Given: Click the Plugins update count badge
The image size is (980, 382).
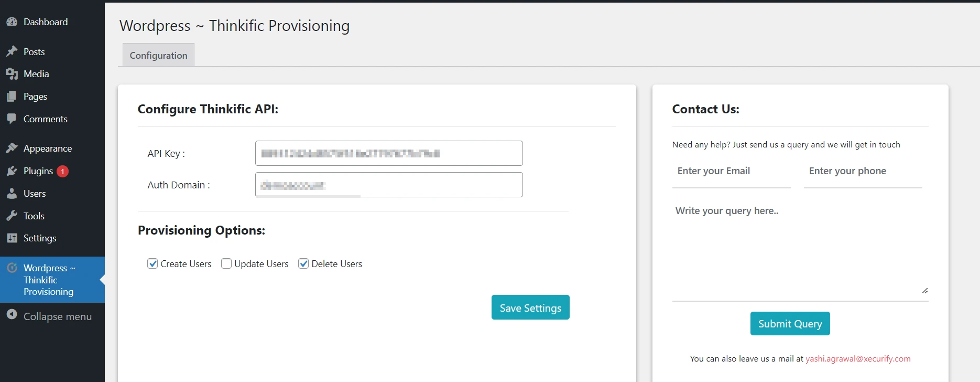Looking at the screenshot, I should (x=62, y=172).
